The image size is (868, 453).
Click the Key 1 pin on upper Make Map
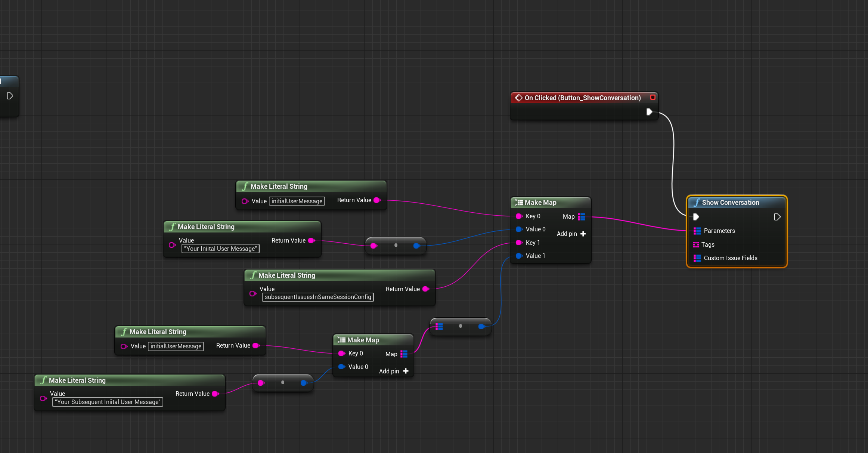[x=519, y=243]
